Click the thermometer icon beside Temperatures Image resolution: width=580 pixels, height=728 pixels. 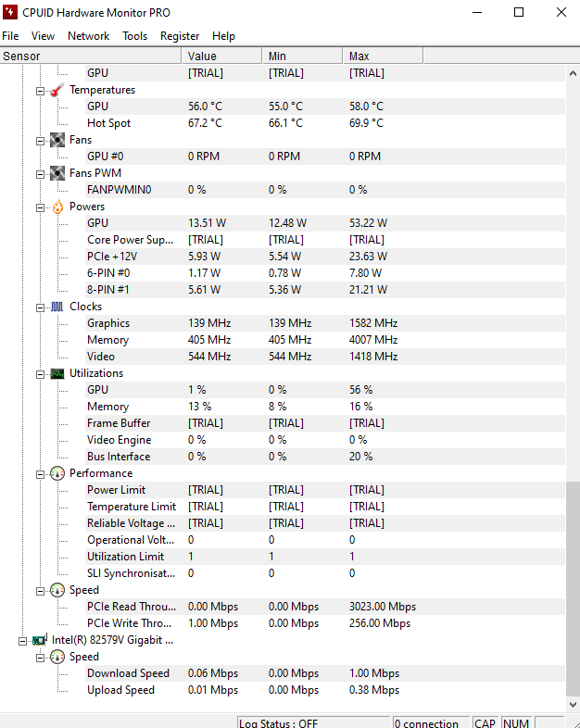point(57,90)
